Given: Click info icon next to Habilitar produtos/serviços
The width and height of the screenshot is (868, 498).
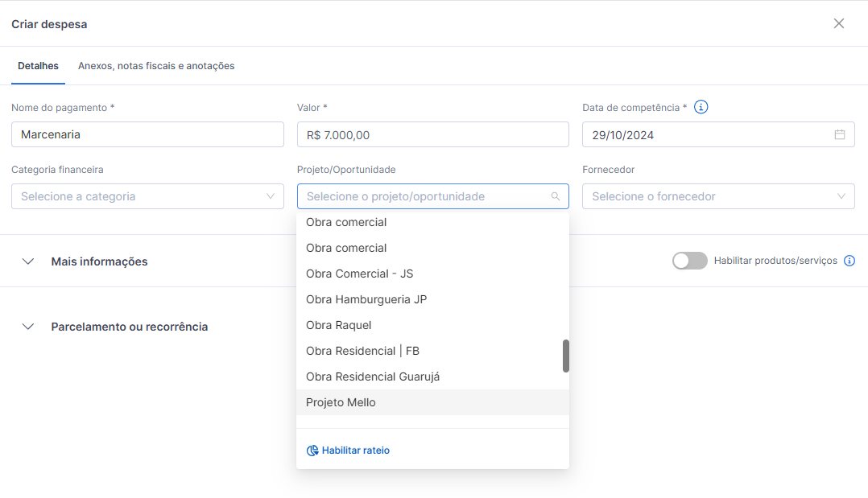Looking at the screenshot, I should pyautogui.click(x=849, y=261).
